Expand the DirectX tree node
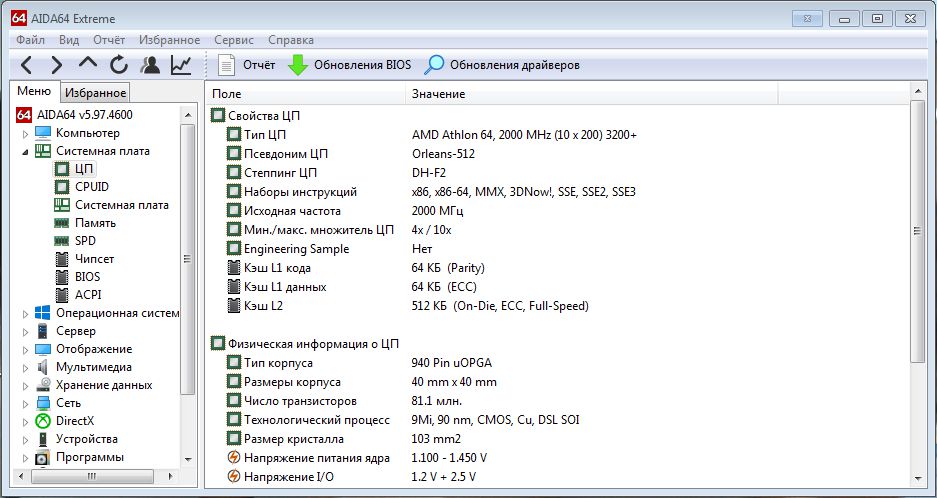This screenshot has height=498, width=937. (x=25, y=421)
